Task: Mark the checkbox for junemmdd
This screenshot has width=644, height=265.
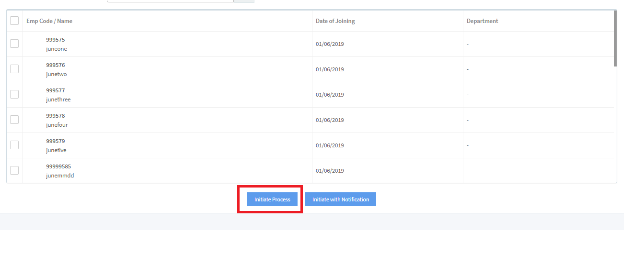Action: coord(14,170)
